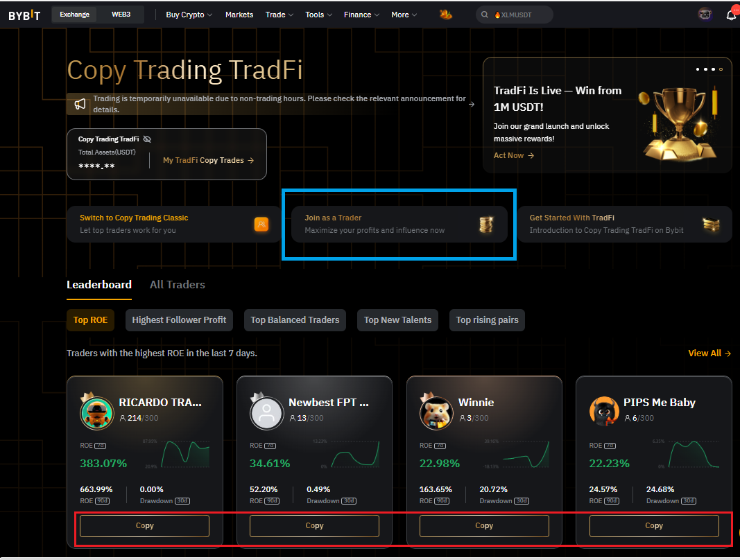This screenshot has height=560, width=740.
Task: Click the coin stack icon on Join as a Trader
Action: tap(486, 224)
